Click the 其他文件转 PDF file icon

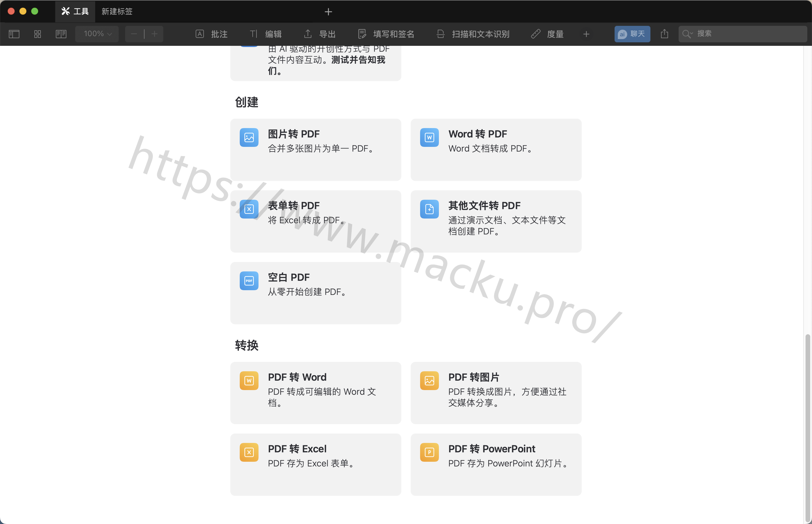429,209
